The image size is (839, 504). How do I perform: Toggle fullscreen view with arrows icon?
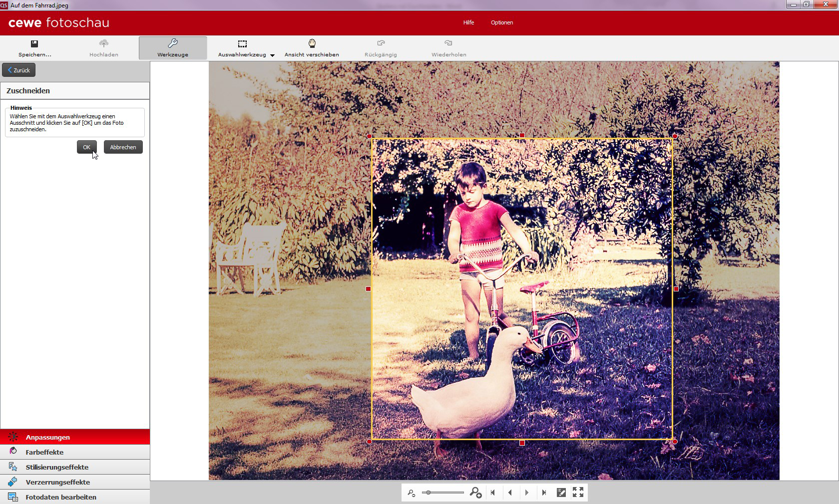(578, 493)
